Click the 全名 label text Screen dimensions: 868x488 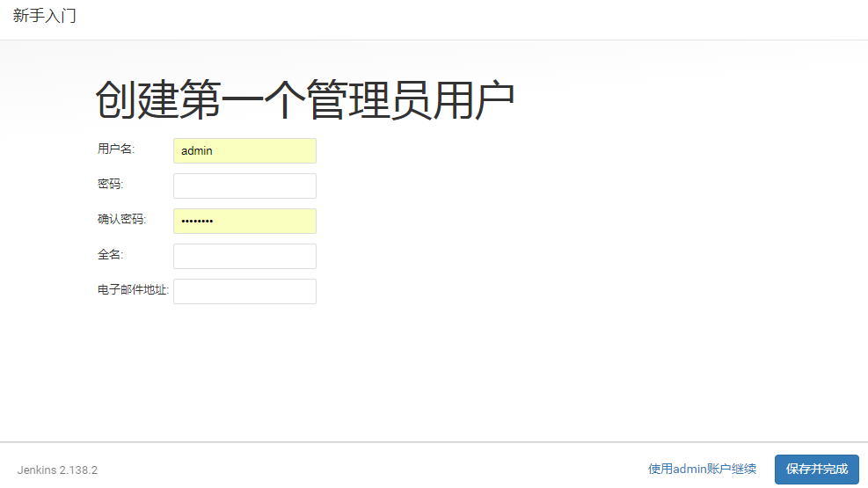pos(110,254)
